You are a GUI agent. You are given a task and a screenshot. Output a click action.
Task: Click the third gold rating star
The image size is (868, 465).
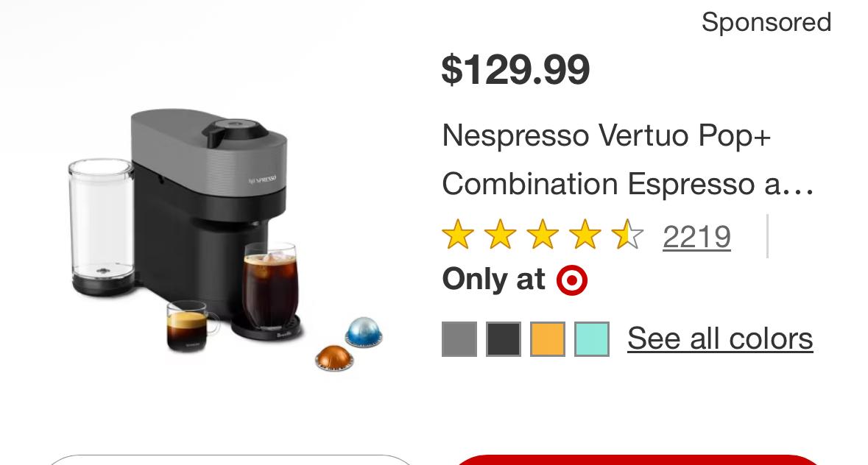point(543,235)
